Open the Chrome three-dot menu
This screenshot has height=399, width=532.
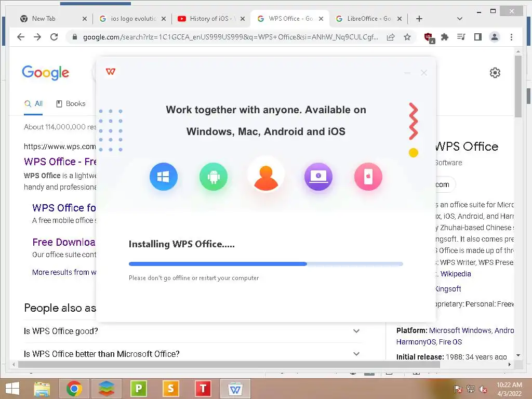pyautogui.click(x=511, y=37)
